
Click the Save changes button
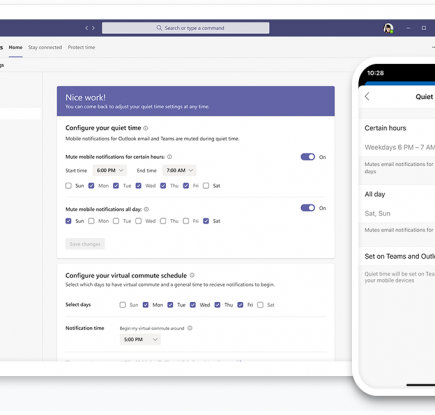[85, 244]
